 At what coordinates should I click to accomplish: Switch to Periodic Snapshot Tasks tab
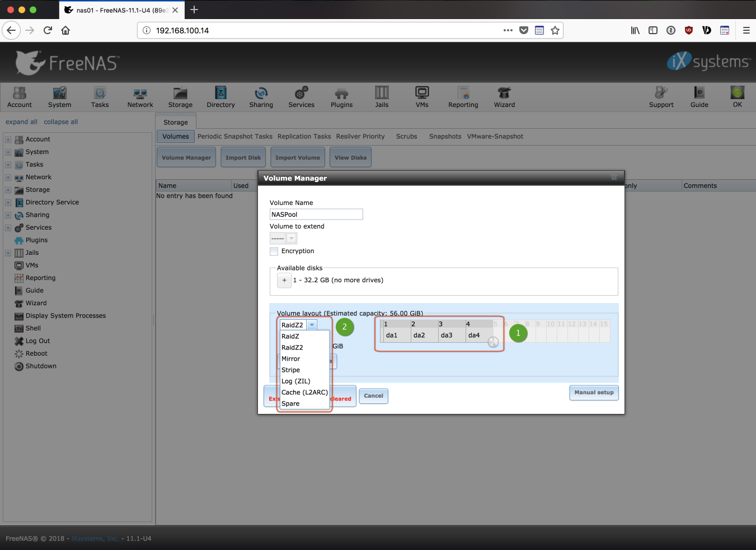235,137
